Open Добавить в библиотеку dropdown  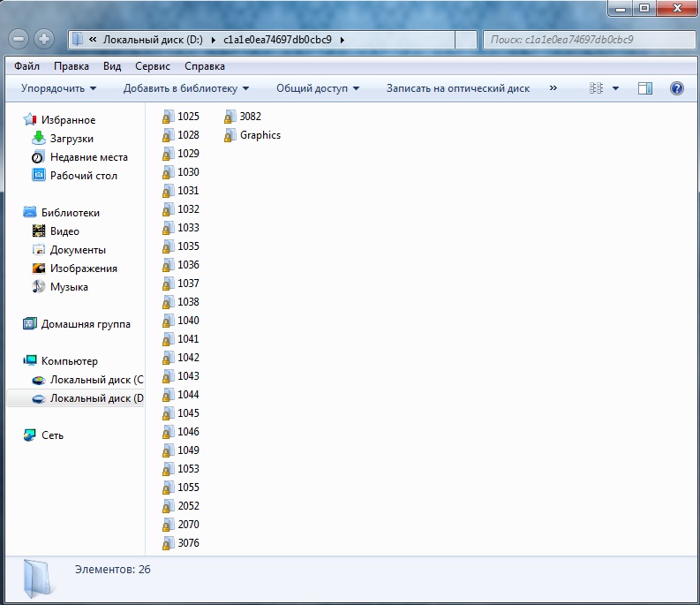click(186, 88)
